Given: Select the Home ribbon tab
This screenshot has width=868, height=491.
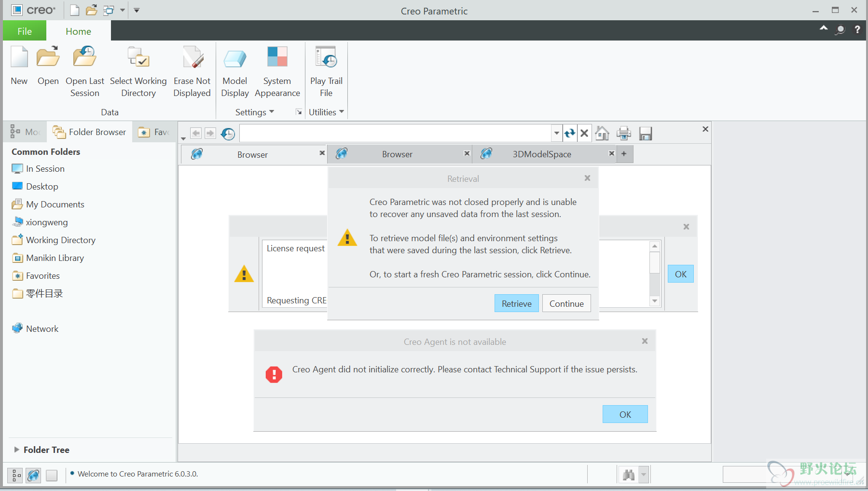Looking at the screenshot, I should click(x=78, y=31).
